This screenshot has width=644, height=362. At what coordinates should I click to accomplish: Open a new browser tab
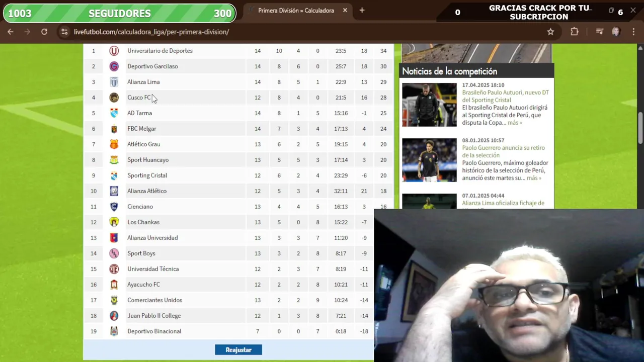tap(362, 10)
